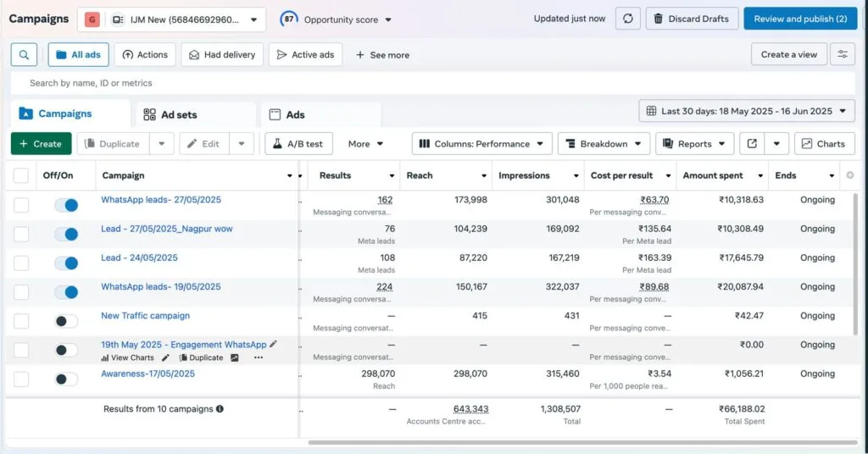Image resolution: width=868 pixels, height=454 pixels.
Task: Enable the New Traffic campaign toggle
Action: pyautogui.click(x=65, y=321)
